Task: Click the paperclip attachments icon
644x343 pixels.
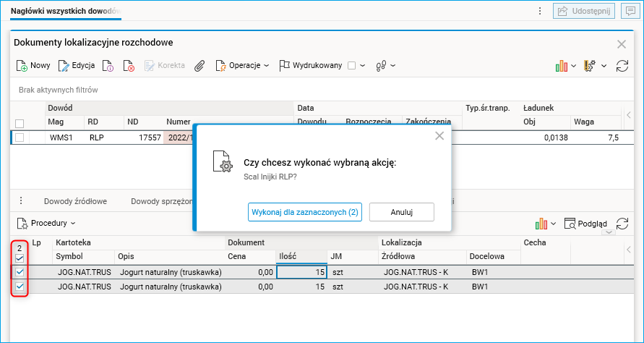Action: (x=199, y=66)
